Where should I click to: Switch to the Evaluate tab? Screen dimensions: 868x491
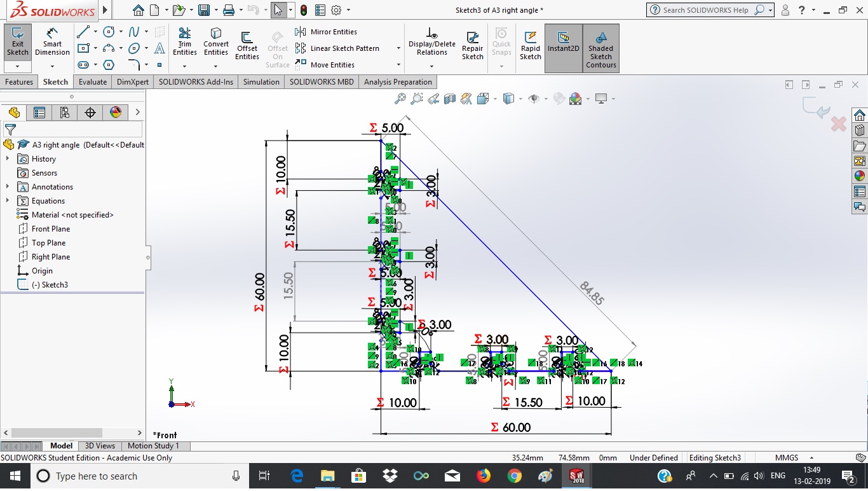tap(93, 82)
